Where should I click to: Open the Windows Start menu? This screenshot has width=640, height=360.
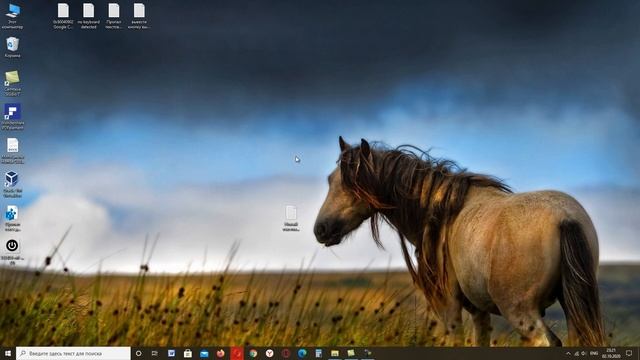(x=7, y=353)
